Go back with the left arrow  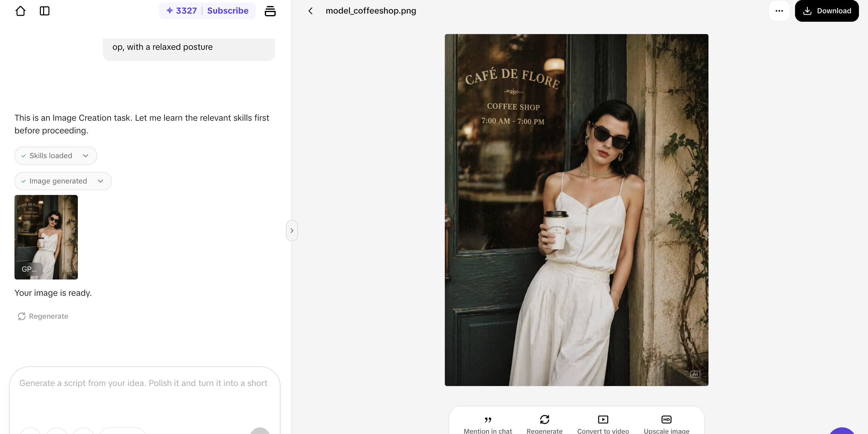point(310,11)
